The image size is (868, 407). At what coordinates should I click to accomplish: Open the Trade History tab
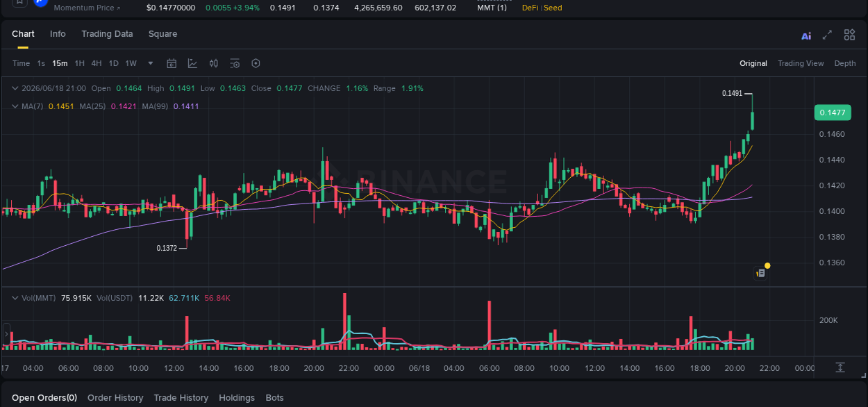click(x=181, y=398)
